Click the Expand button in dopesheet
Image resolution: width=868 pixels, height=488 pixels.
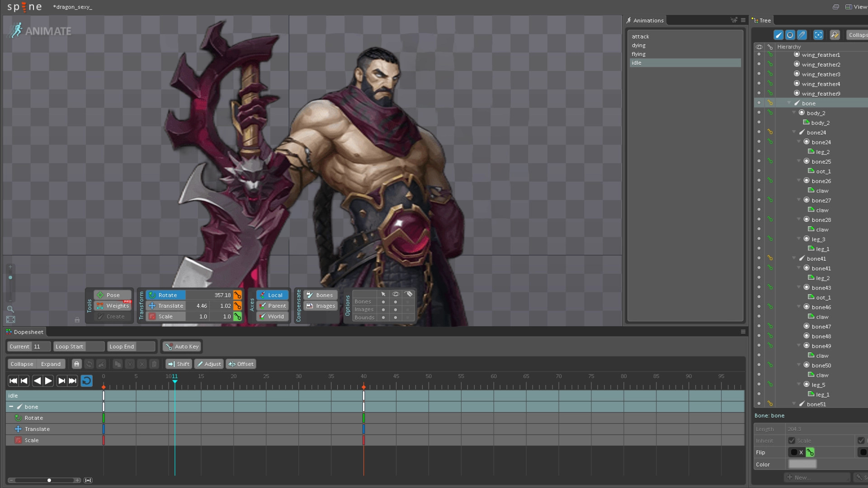tap(51, 364)
